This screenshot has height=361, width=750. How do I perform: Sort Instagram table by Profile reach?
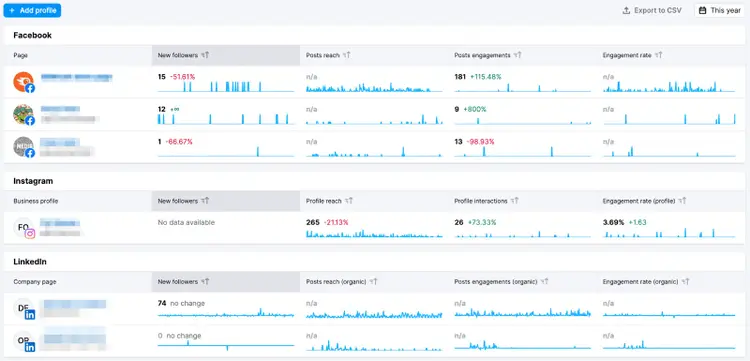350,201
